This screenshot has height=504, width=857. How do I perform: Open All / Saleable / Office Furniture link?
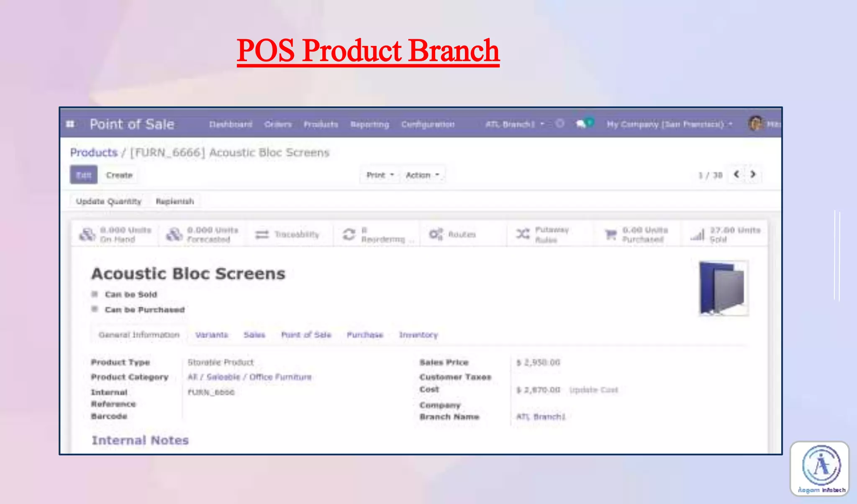(249, 377)
